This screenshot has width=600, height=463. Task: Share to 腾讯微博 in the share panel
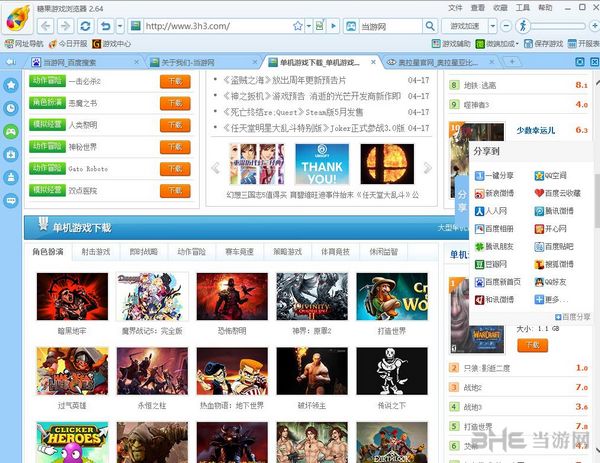(x=554, y=211)
